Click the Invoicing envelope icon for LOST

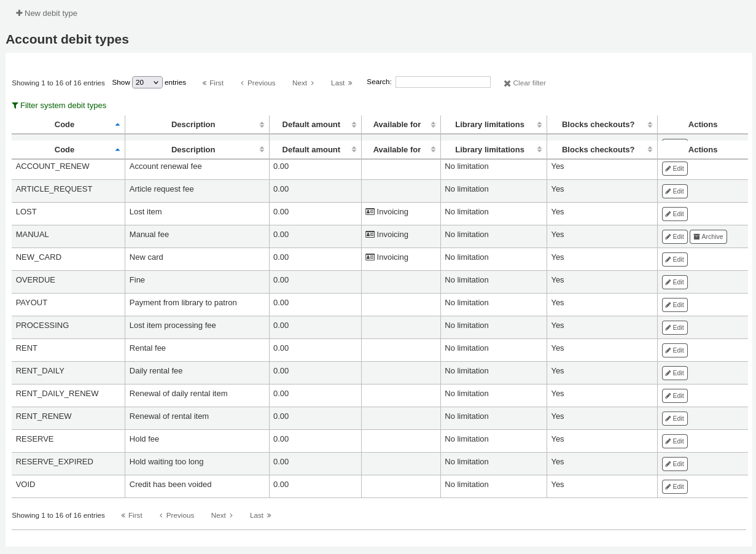tap(370, 212)
